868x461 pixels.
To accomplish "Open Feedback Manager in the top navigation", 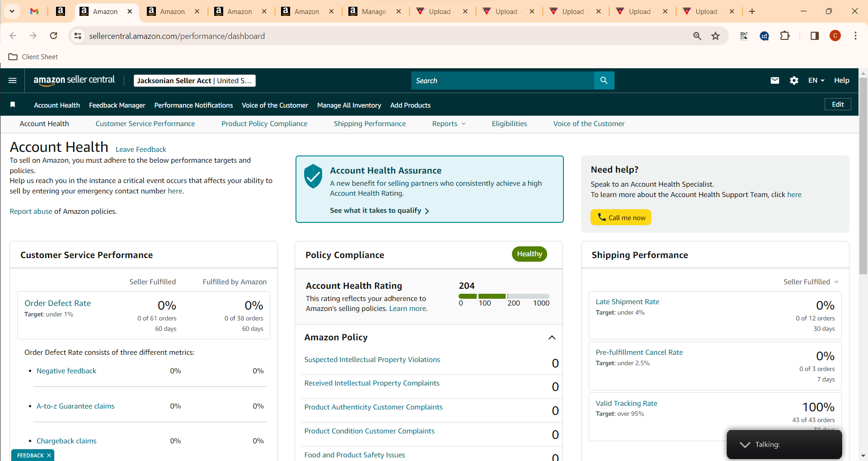I will [117, 105].
